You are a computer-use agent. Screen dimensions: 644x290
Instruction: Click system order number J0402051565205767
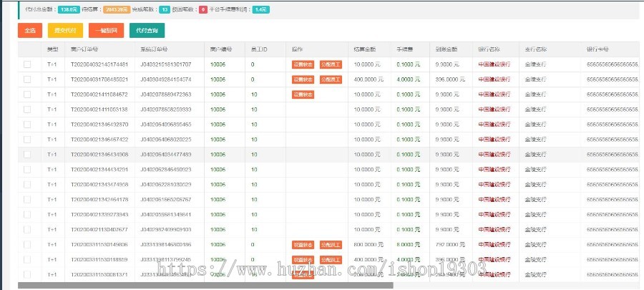[x=166, y=200]
